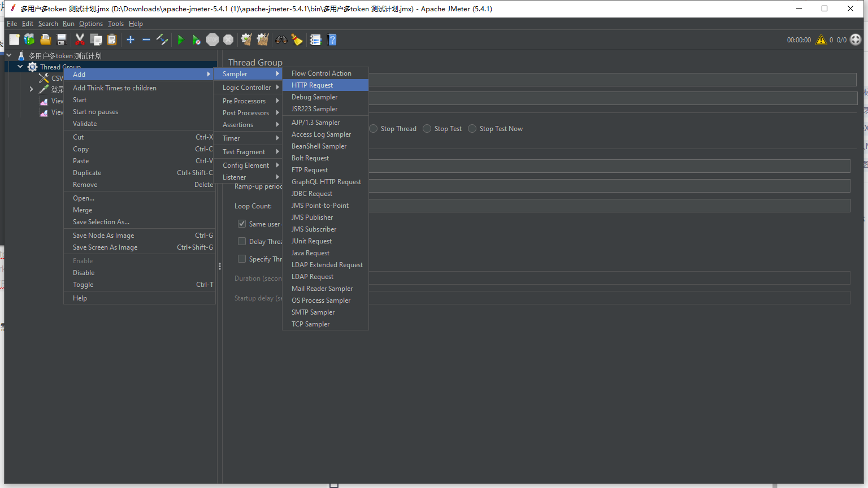Expand the Post Processors submenu
This screenshot has width=868, height=488.
coord(248,113)
